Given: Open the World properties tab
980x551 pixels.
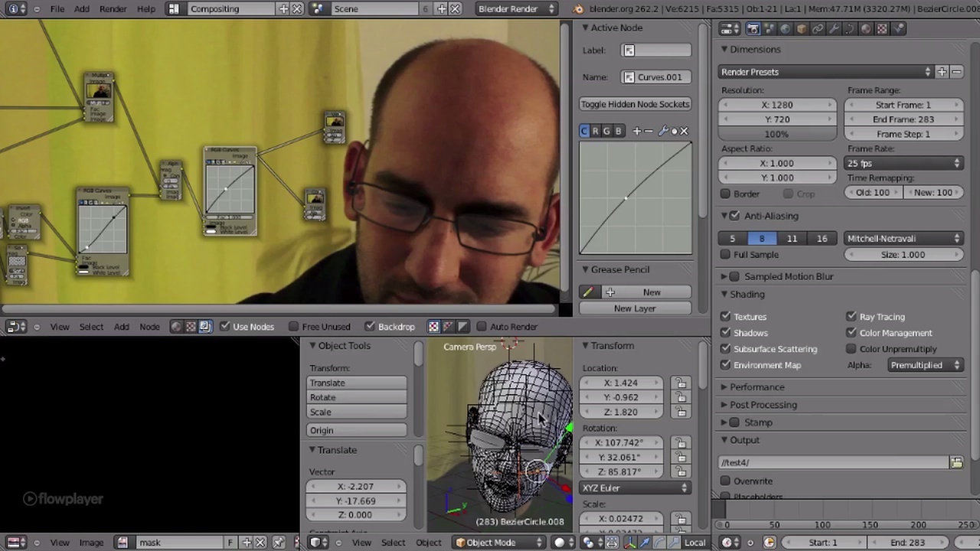Looking at the screenshot, I should tap(786, 29).
